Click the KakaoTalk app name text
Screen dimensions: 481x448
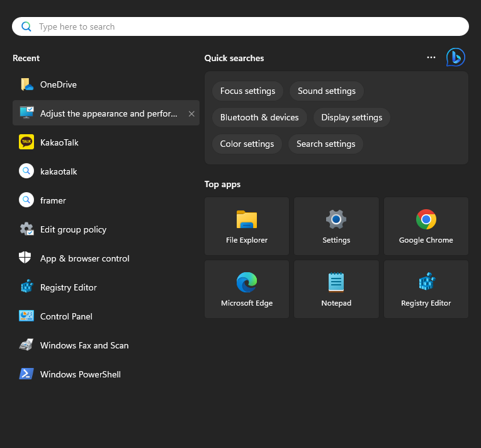tap(59, 143)
